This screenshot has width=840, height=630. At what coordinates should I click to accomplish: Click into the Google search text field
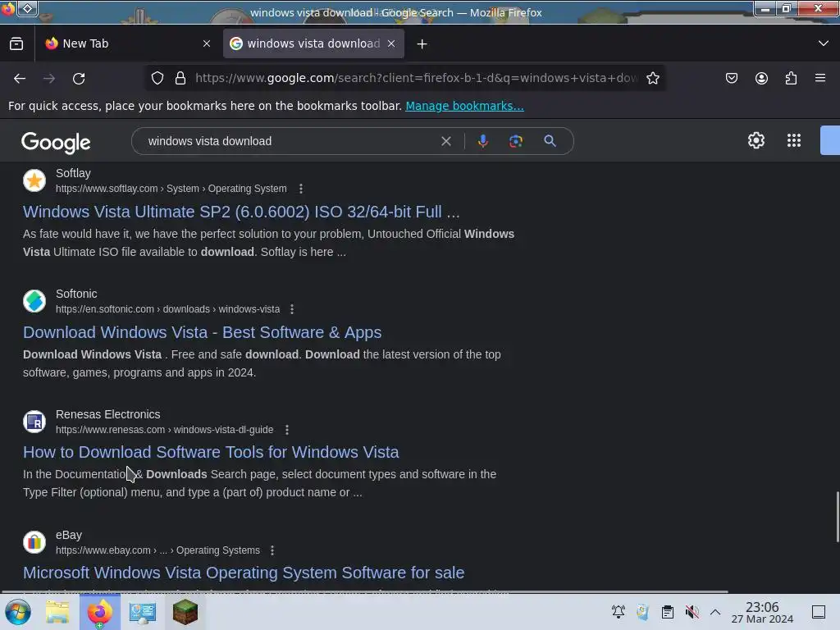(x=290, y=141)
